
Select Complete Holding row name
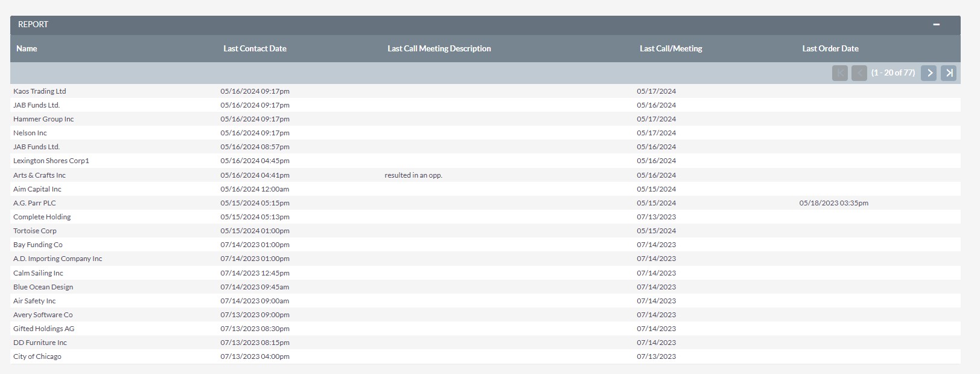click(42, 217)
